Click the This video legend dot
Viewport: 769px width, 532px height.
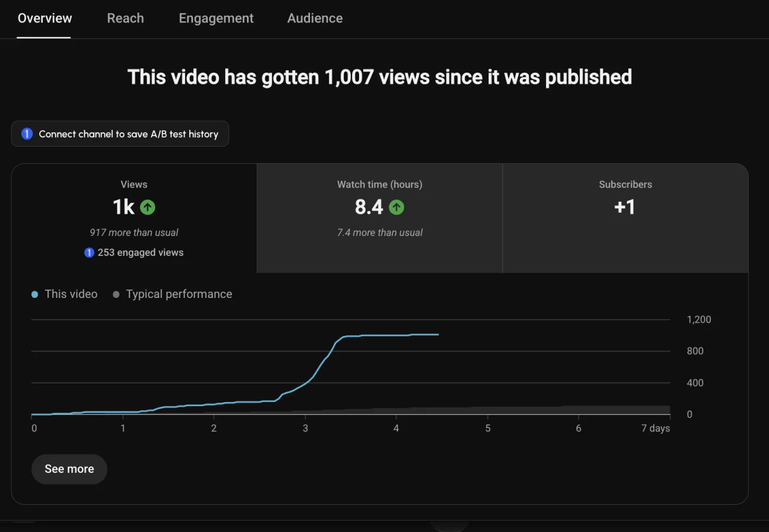(35, 294)
